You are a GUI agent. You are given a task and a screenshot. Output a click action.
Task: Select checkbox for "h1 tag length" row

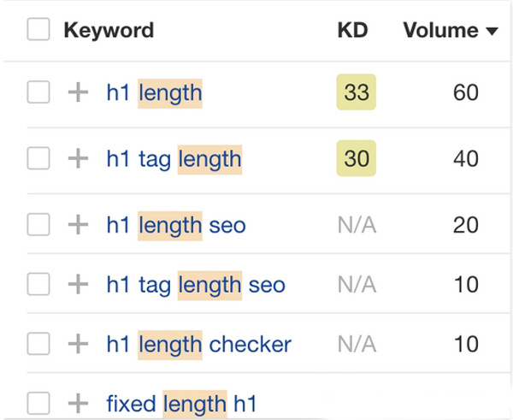[38, 158]
